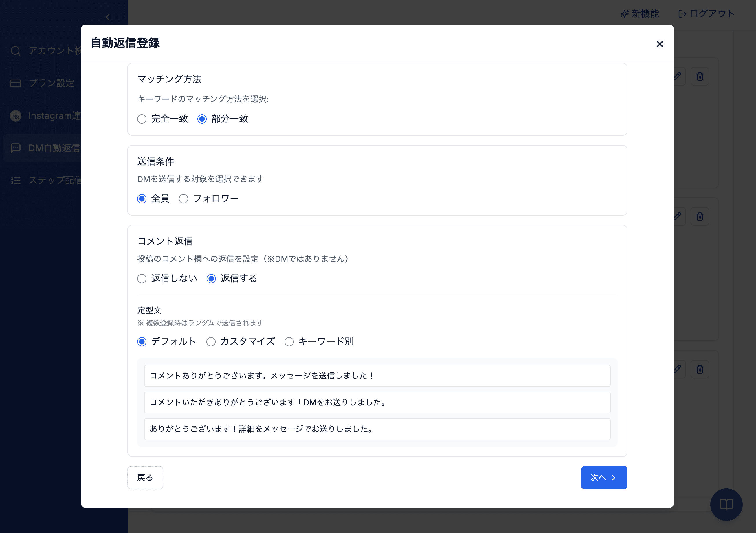Click the 新機能 sparkle icon
The image size is (756, 533).
tap(624, 14)
